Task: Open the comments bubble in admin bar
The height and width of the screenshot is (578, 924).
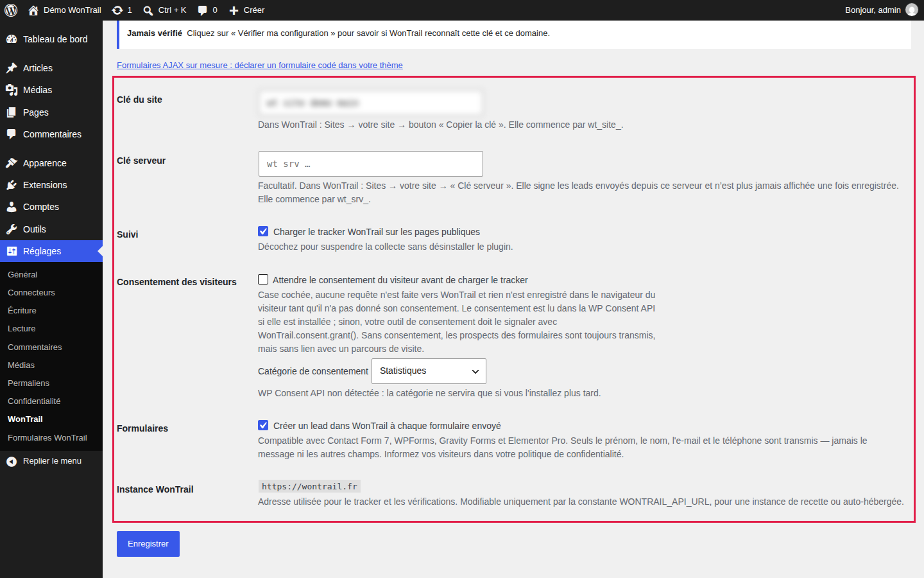Action: [203, 10]
